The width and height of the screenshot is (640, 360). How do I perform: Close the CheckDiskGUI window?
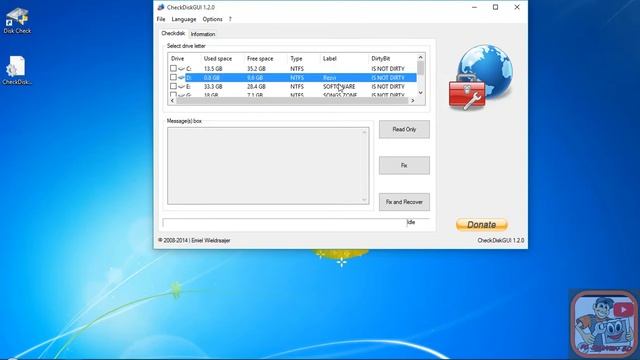tap(517, 7)
